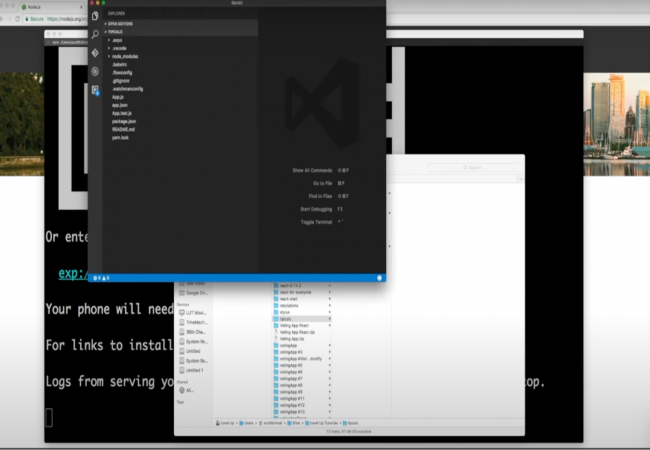This screenshot has width=650, height=450.
Task: Expand the node_modules folder
Action: tap(123, 56)
